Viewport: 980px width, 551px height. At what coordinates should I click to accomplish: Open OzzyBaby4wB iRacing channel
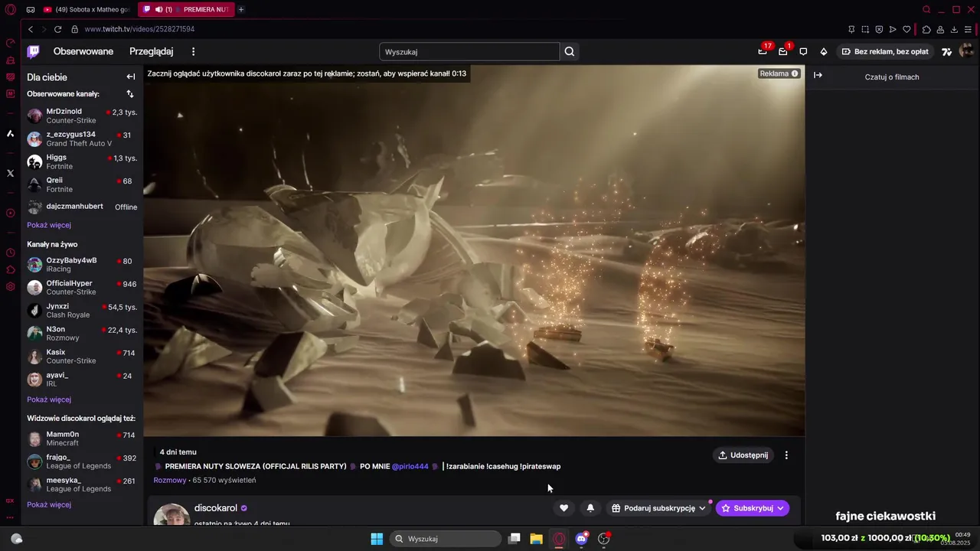[x=82, y=265]
